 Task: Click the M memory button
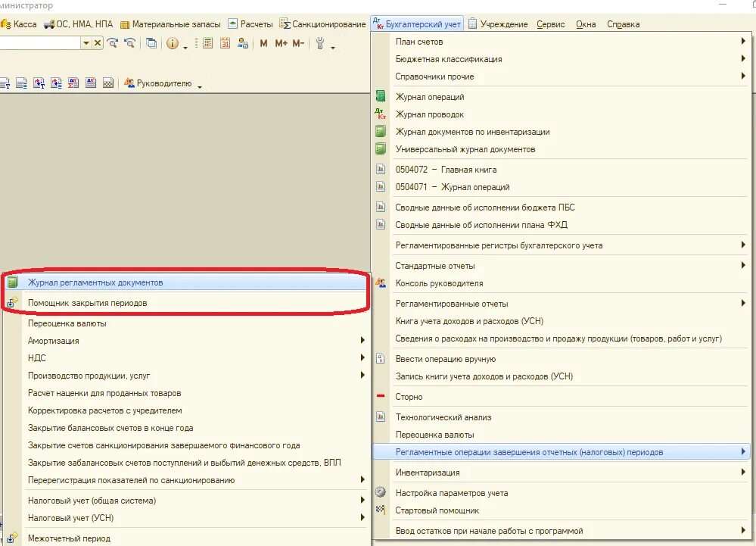(x=263, y=43)
